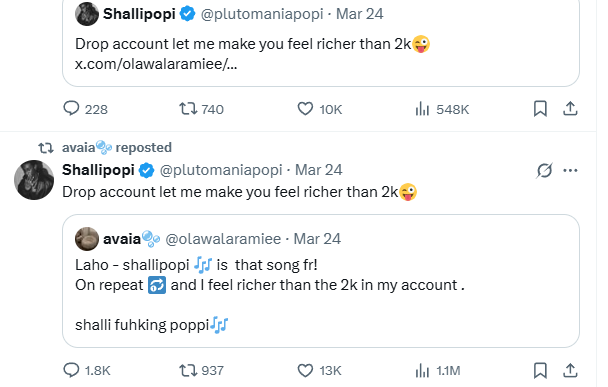Image resolution: width=608 pixels, height=387 pixels.
Task: Repost the post with 740 reposts
Action: pyautogui.click(x=201, y=109)
